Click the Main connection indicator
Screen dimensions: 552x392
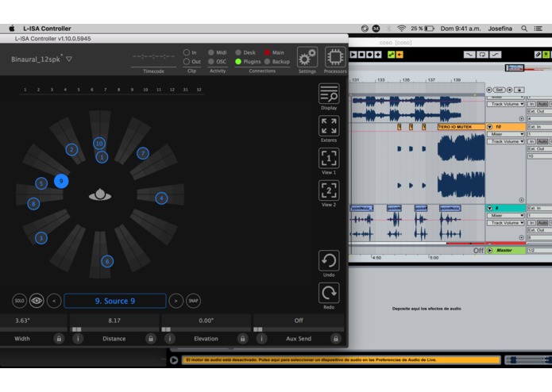(x=267, y=52)
